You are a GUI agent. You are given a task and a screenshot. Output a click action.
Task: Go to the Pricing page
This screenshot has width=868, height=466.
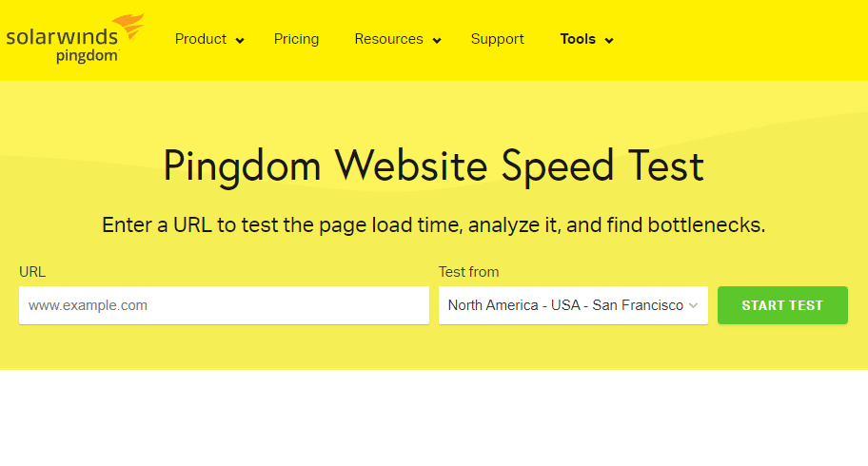[x=296, y=39]
